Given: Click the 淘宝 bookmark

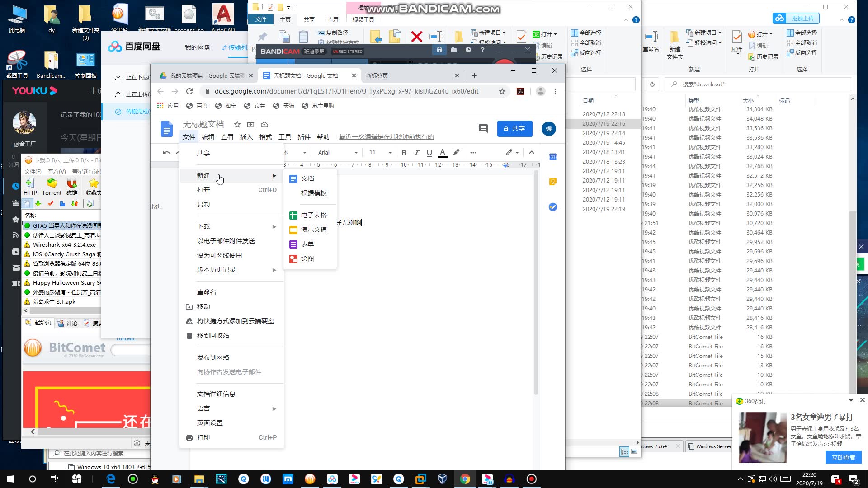Looking at the screenshot, I should click(x=226, y=106).
